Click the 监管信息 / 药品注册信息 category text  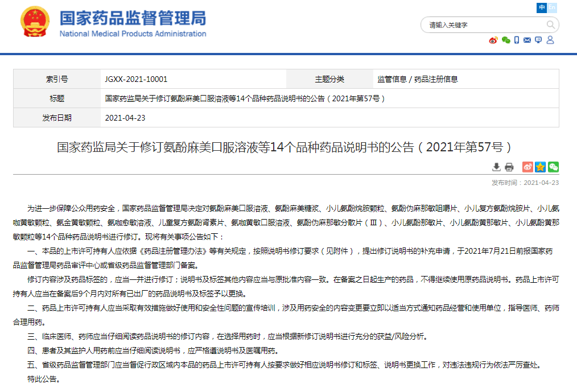pyautogui.click(x=417, y=80)
